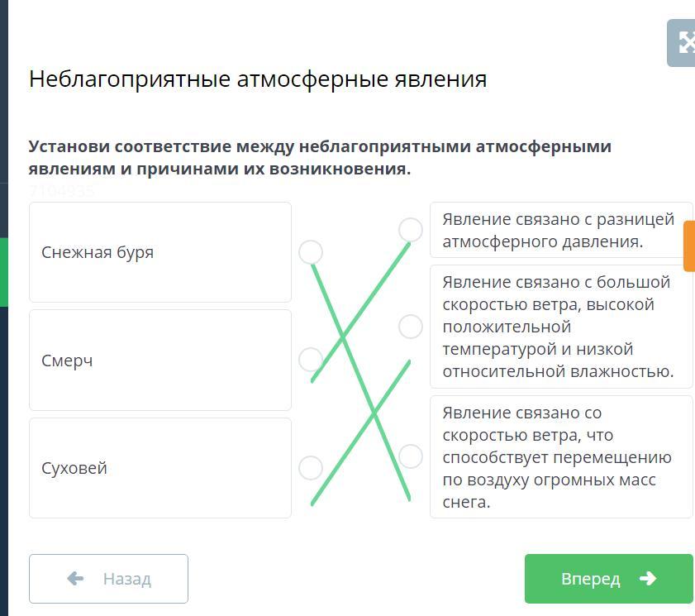This screenshot has width=695, height=616.
Task: Click the green progress segment on left sidebar
Action: 4,272
